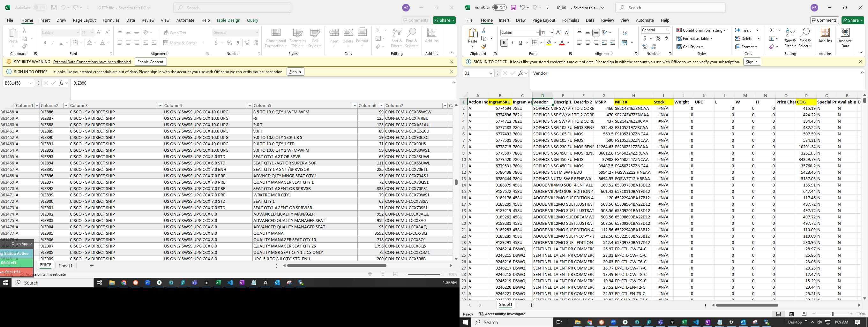Click red Font Color swatch in right window

point(562,43)
